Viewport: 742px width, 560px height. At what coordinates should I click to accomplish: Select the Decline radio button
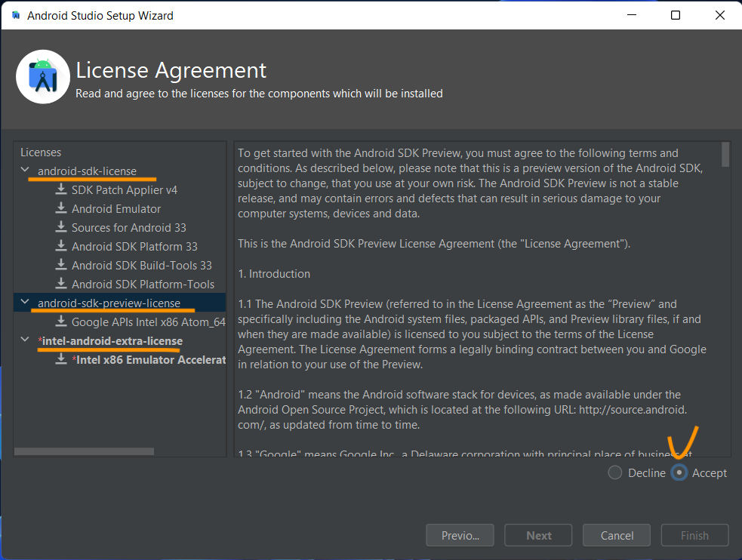614,472
